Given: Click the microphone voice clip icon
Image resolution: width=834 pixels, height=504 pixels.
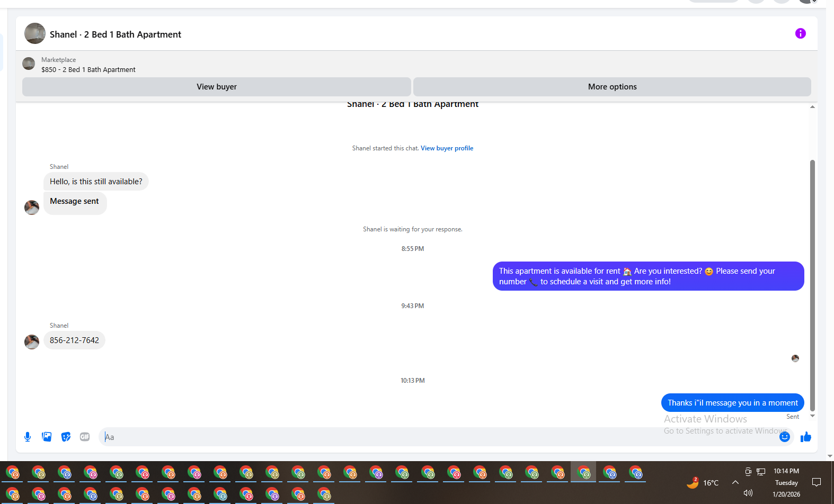Looking at the screenshot, I should click(x=28, y=437).
